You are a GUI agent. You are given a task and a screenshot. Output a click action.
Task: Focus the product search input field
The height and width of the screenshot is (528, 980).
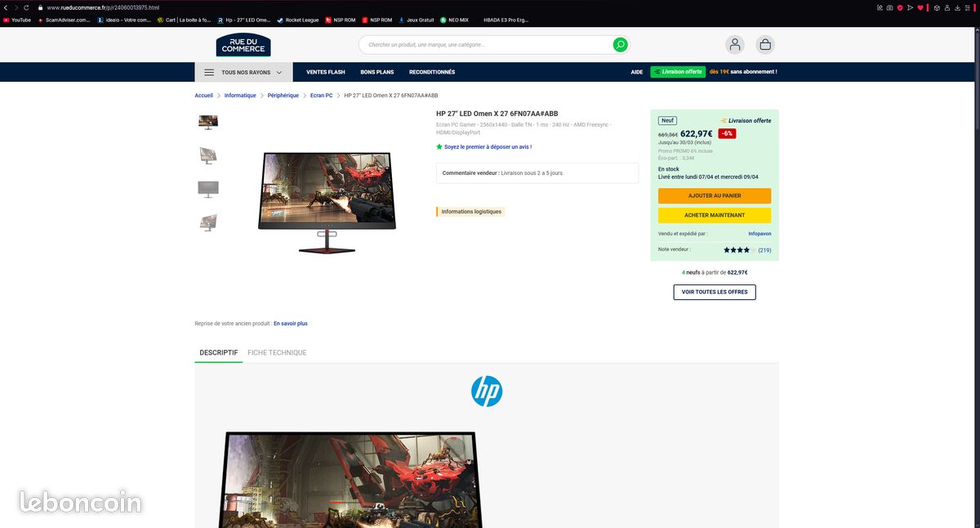[x=488, y=45]
